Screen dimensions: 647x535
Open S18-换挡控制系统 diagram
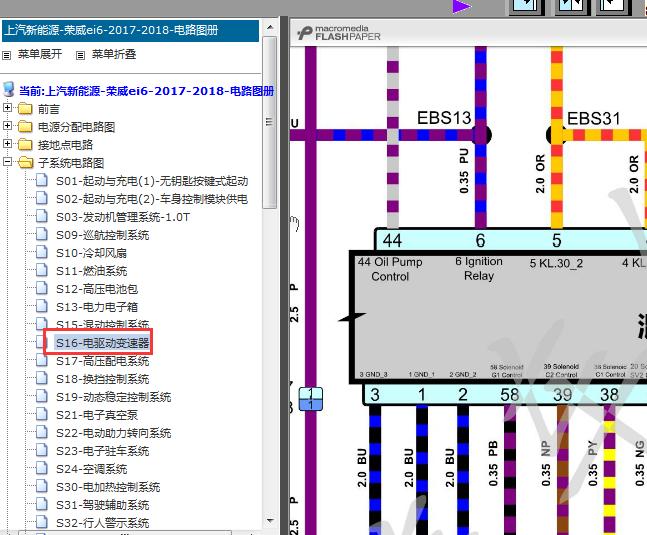pos(102,379)
